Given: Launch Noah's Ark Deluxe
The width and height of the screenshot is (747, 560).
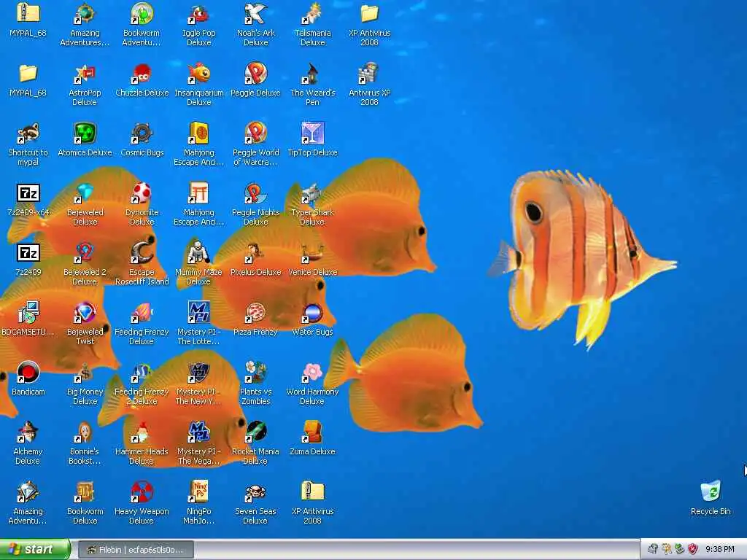Looking at the screenshot, I should pyautogui.click(x=256, y=25).
